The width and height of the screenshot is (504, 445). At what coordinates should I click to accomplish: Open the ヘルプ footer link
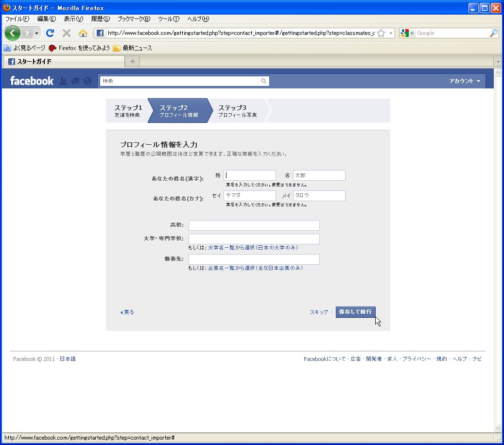tap(460, 359)
